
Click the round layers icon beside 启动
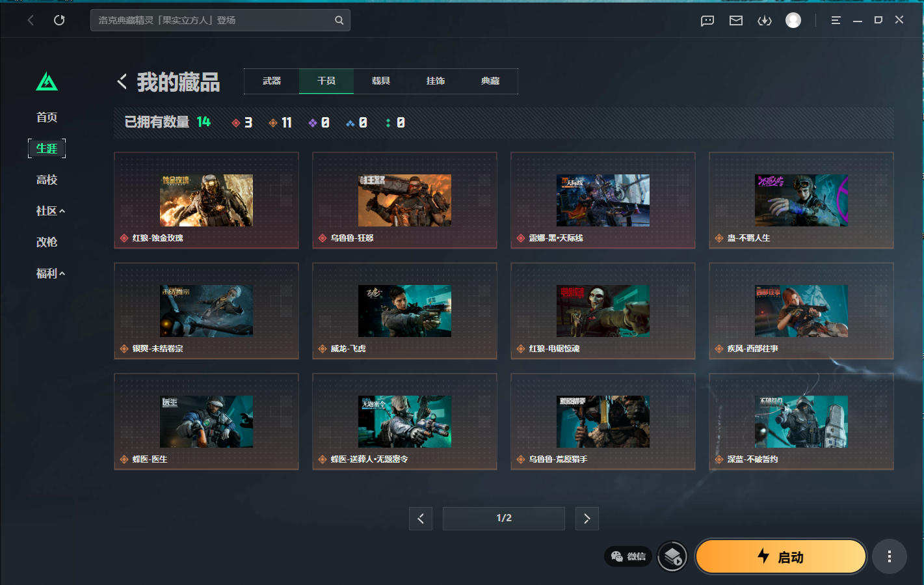pos(672,556)
